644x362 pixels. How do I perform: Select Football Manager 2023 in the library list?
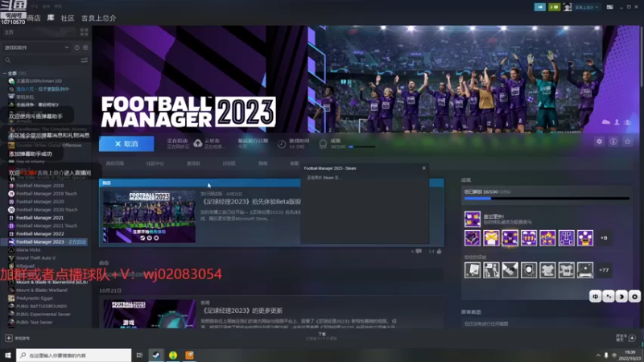click(45, 242)
